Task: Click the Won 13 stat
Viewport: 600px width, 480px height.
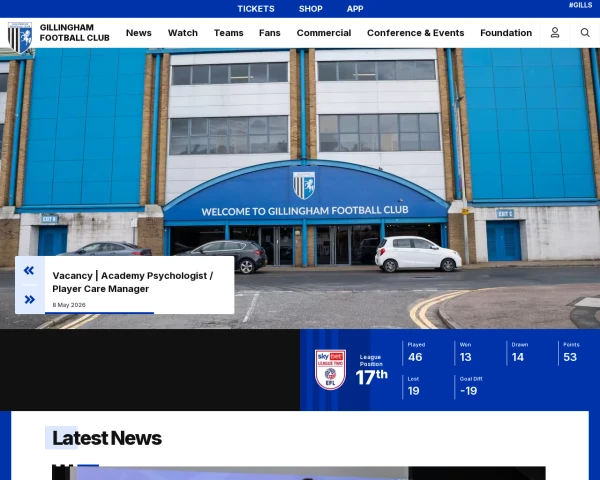Action: [466, 353]
